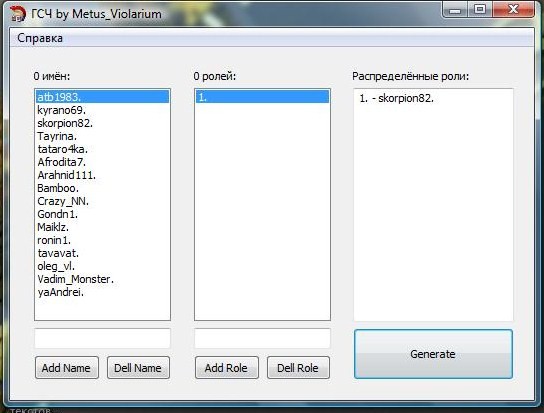544x413 pixels.
Task: Focus the role input field
Action: coord(262,338)
